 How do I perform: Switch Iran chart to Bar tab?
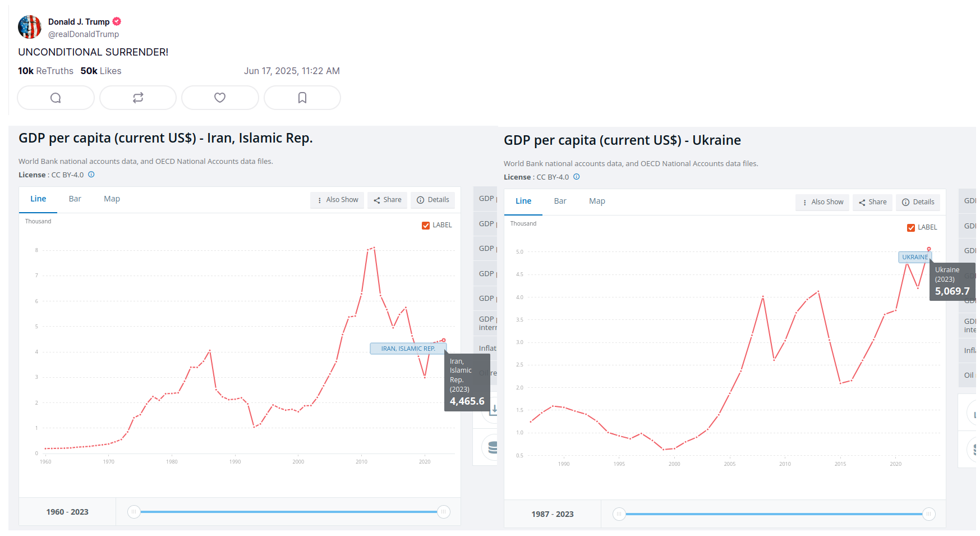pos(75,199)
